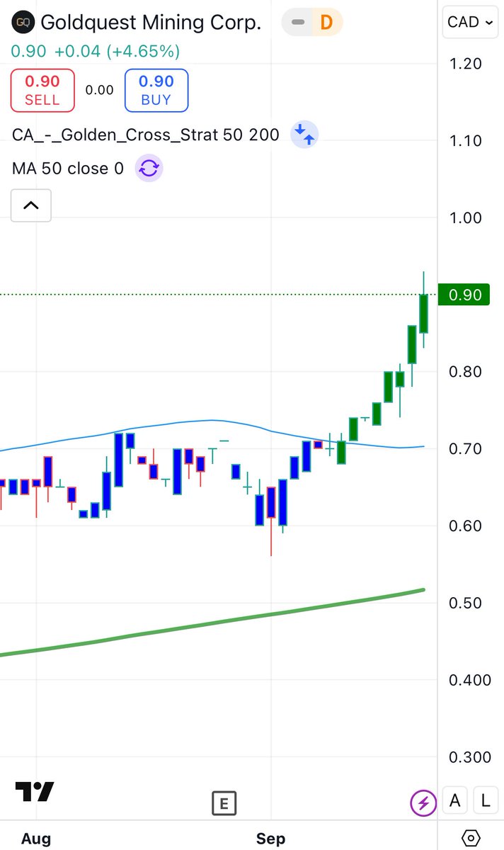This screenshot has height=850, width=504.
Task: Click the 0.90 BUY button
Action: click(x=156, y=90)
